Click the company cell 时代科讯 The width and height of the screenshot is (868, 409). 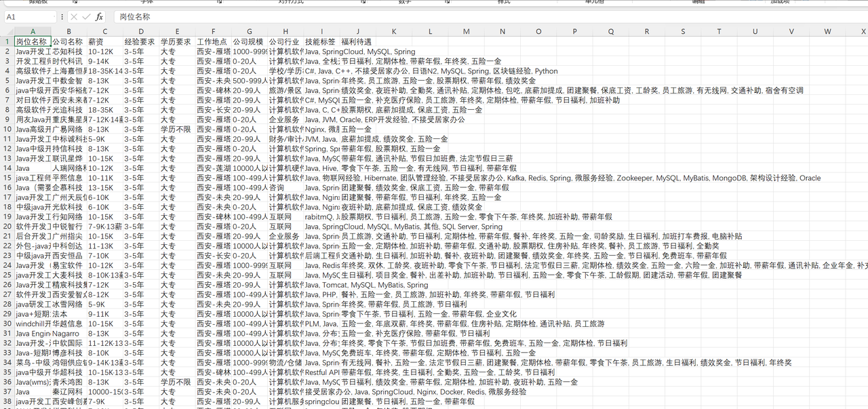click(x=68, y=61)
